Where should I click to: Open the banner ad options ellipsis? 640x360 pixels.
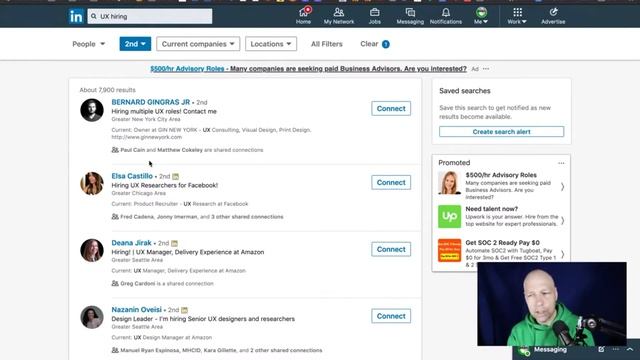pyautogui.click(x=486, y=69)
